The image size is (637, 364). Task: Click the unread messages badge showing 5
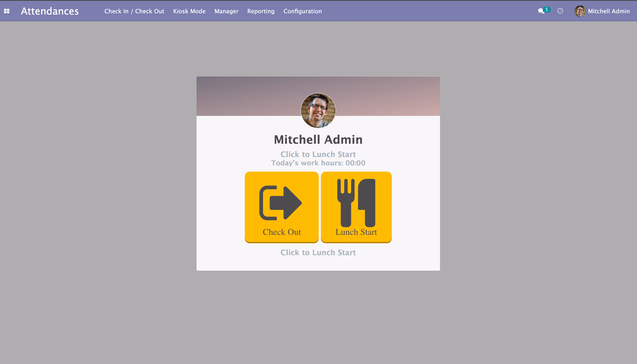coord(547,10)
